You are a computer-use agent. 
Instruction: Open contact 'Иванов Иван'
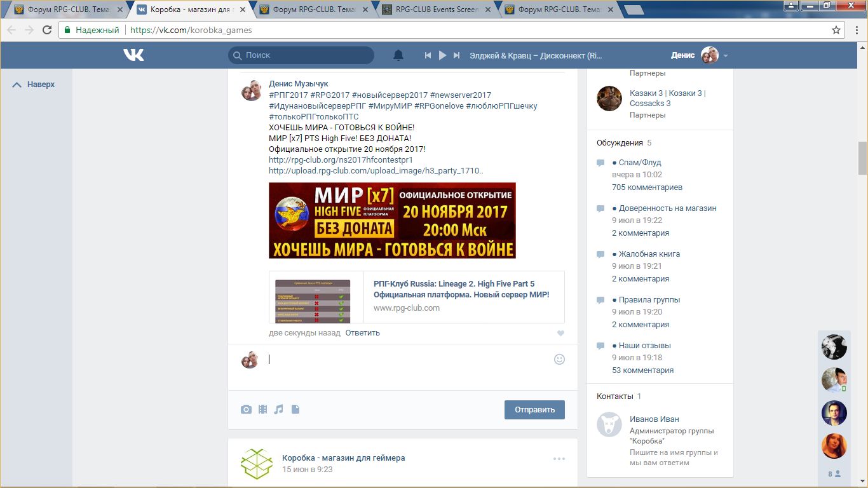(x=654, y=419)
